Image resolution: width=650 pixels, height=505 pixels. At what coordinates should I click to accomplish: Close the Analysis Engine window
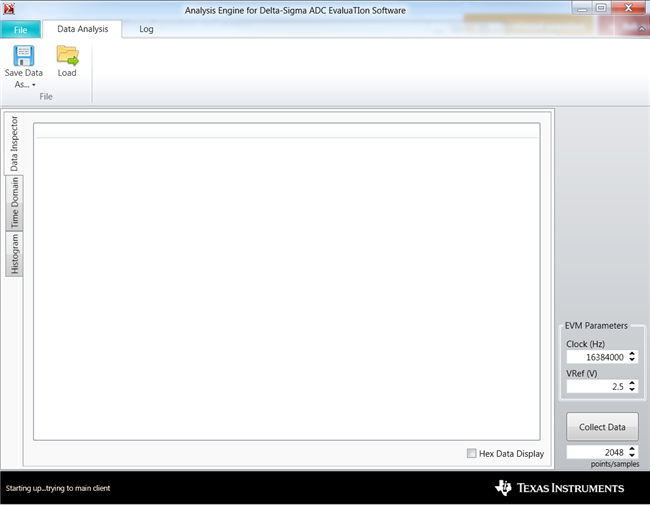(x=629, y=8)
